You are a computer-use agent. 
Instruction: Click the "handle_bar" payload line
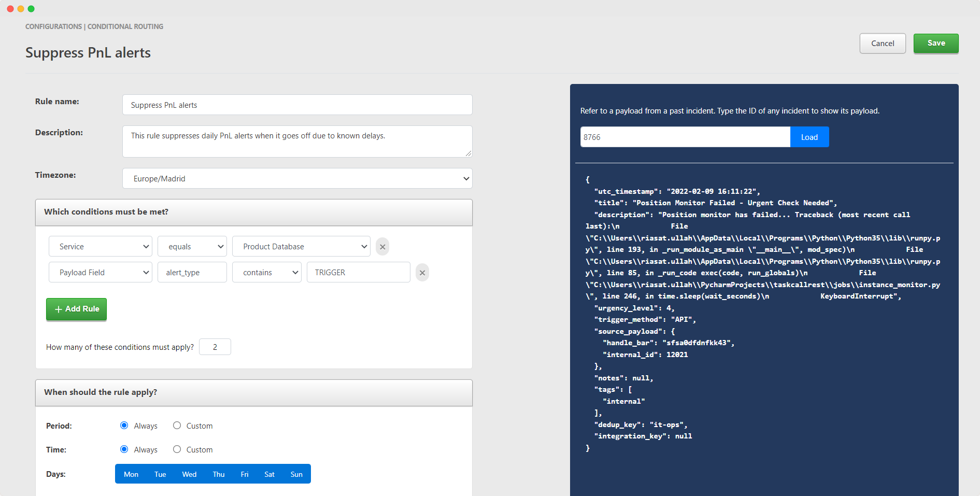click(x=669, y=343)
